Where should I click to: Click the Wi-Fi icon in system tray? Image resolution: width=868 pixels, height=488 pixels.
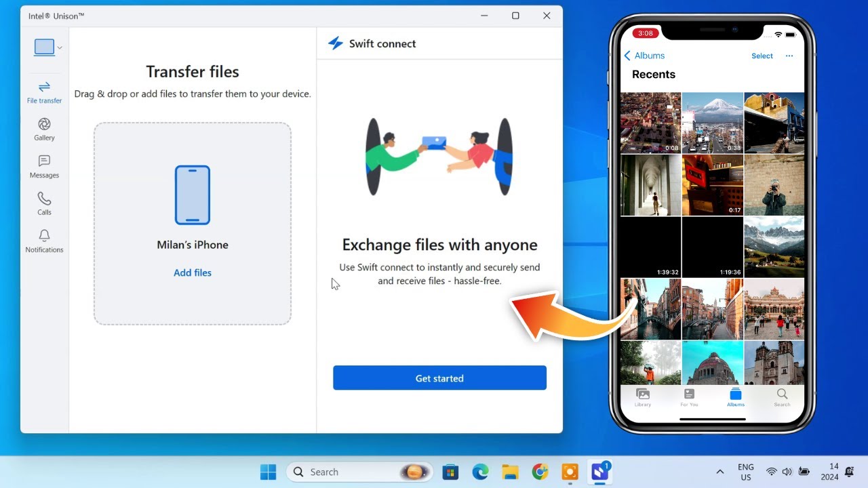[771, 472]
